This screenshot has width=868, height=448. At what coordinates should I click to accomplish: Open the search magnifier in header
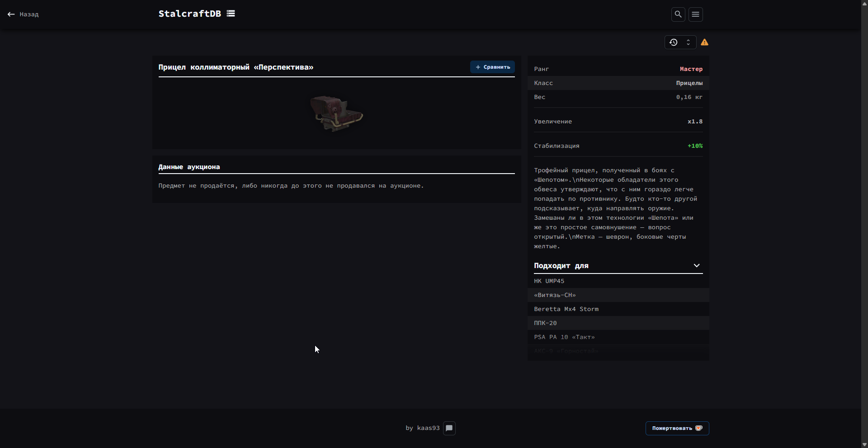coord(678,14)
